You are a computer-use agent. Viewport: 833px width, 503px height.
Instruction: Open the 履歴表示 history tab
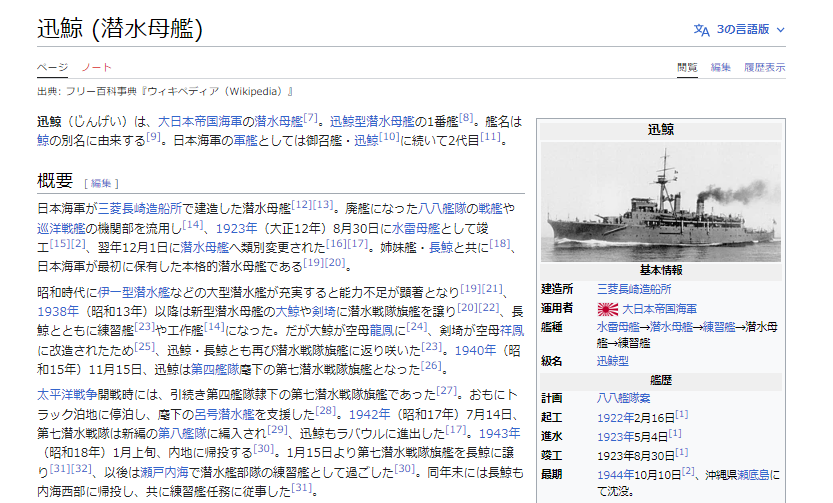[764, 67]
